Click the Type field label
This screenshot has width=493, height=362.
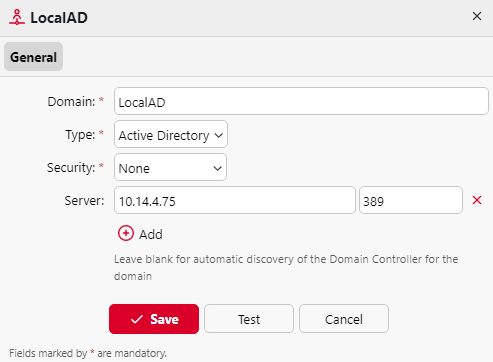click(80, 135)
